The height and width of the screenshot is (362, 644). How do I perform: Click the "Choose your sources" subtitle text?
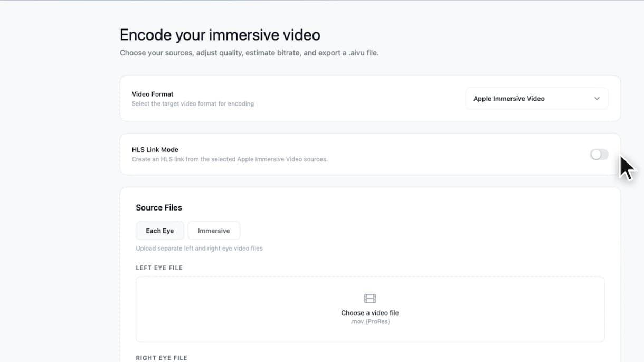click(x=249, y=53)
